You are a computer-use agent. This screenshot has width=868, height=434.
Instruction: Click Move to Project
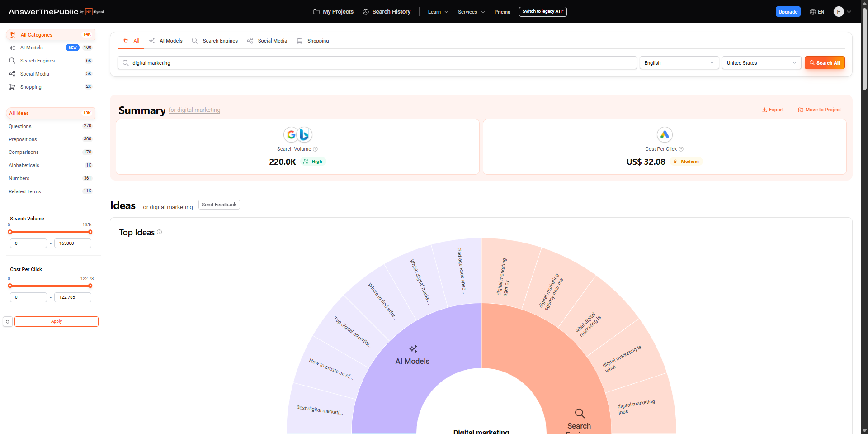819,110
